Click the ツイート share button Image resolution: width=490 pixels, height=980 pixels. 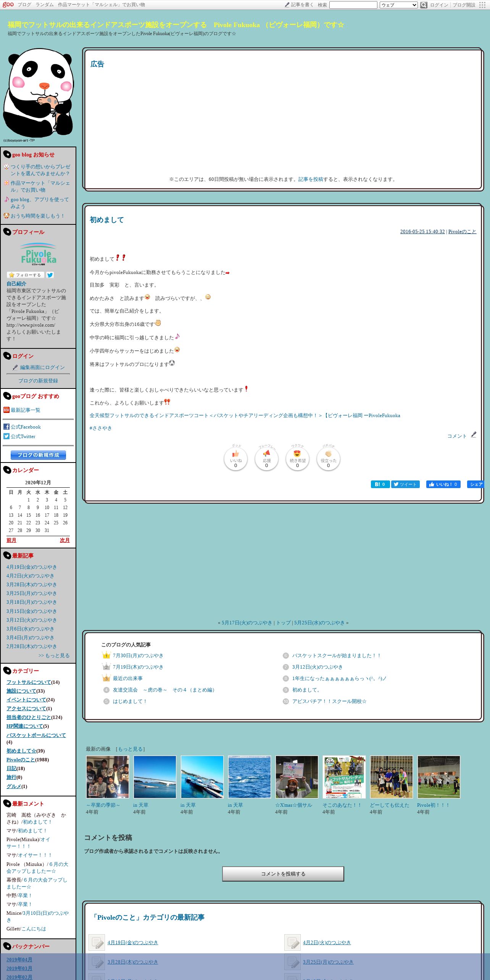click(405, 484)
